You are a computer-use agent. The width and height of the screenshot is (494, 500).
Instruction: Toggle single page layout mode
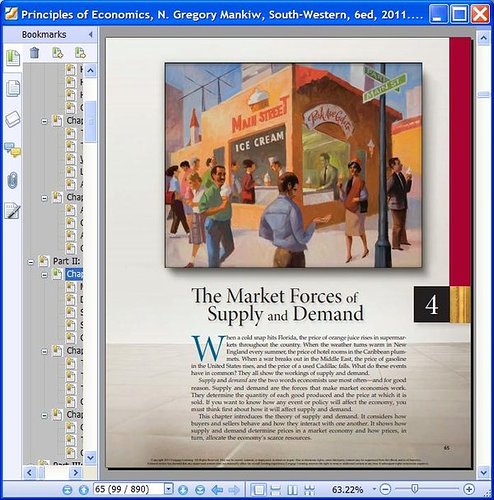[x=258, y=490]
